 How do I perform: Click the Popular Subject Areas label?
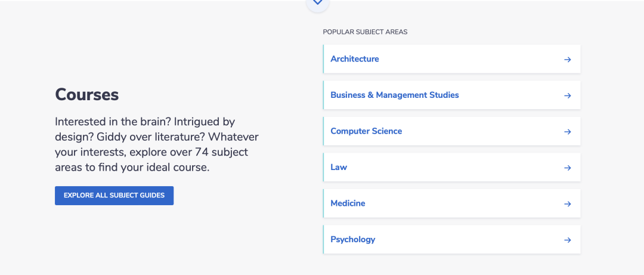click(365, 32)
